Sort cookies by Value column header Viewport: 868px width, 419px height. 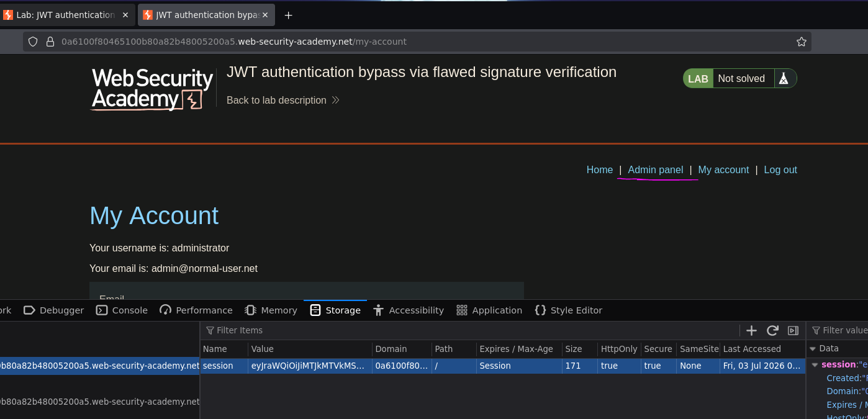(310, 349)
